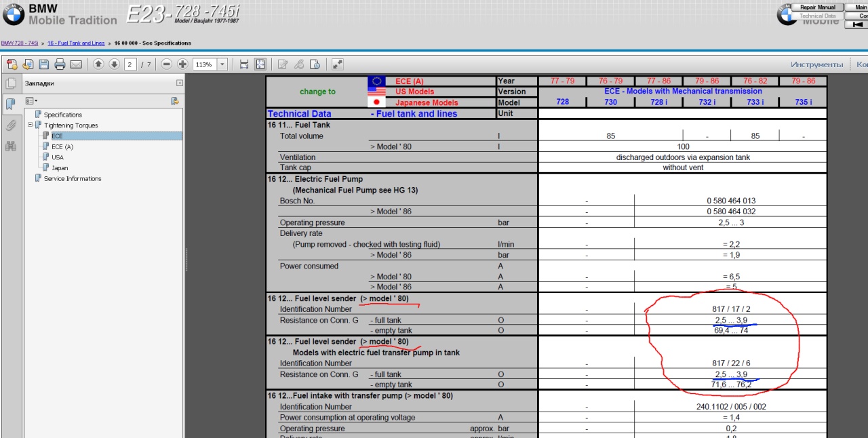868x438 pixels.
Task: Open the Инструменты tools pane
Action: (816, 64)
